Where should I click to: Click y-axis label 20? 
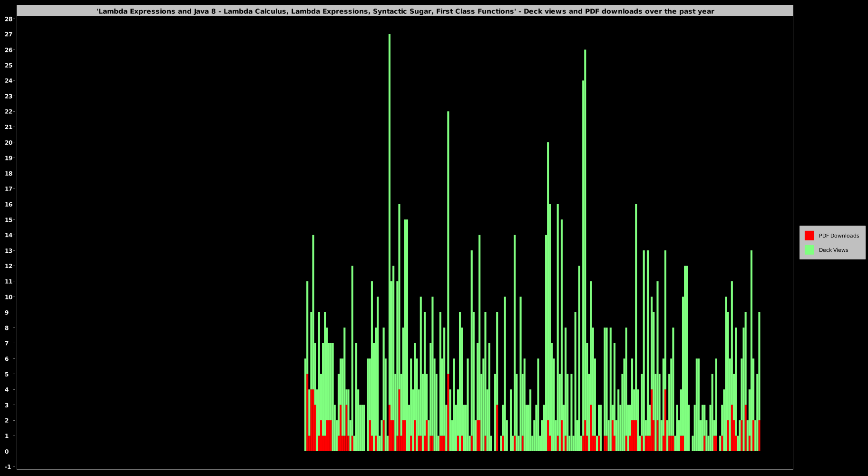(x=8, y=142)
